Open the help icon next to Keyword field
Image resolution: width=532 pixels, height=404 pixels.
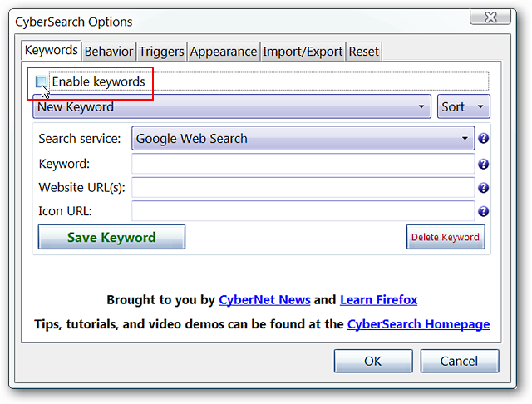pos(483,165)
